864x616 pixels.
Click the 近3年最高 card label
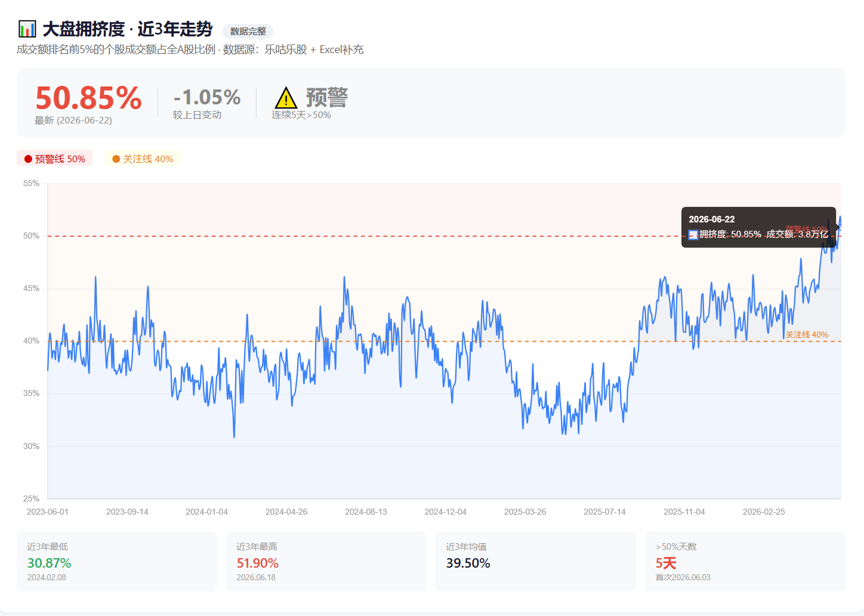point(257,546)
